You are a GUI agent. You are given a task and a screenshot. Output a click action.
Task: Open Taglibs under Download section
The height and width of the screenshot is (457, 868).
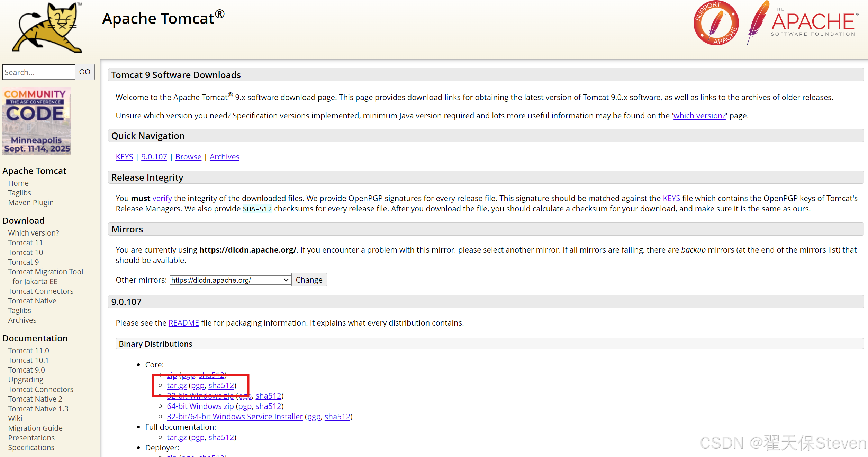(x=19, y=310)
